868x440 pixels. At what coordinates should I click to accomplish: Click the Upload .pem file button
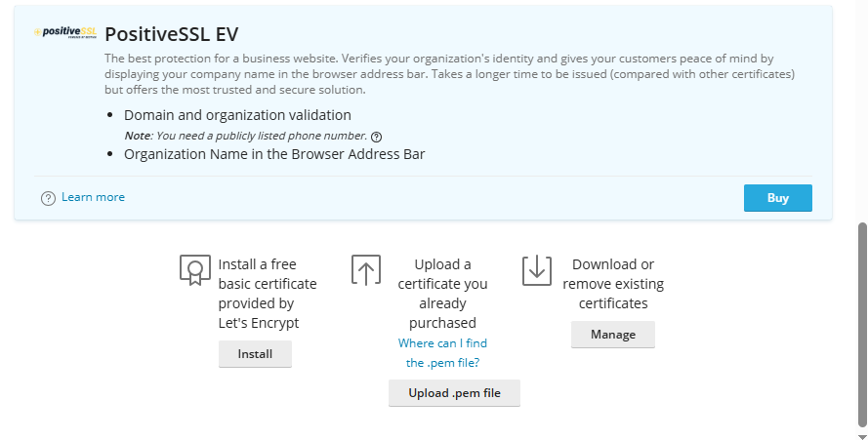tap(454, 393)
